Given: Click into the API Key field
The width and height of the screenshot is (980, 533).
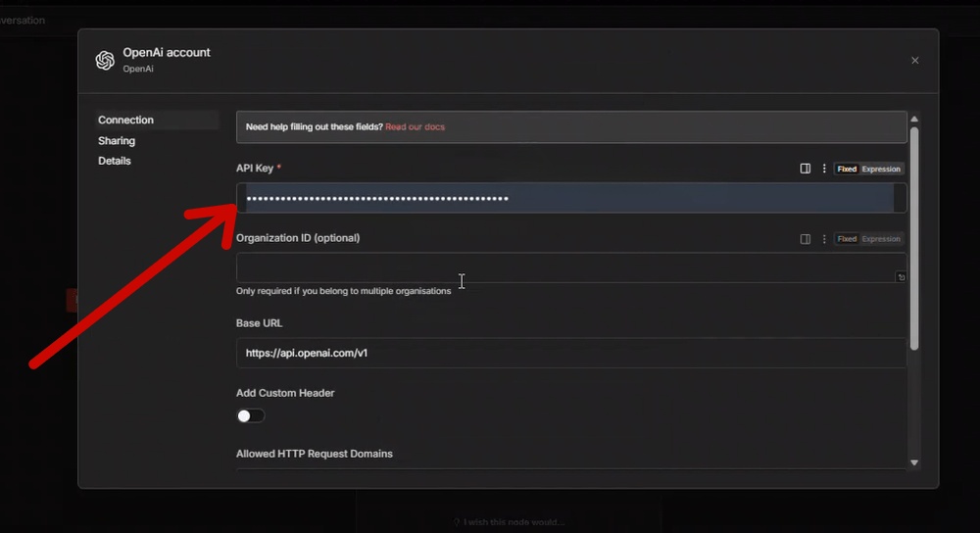Looking at the screenshot, I should [571, 198].
